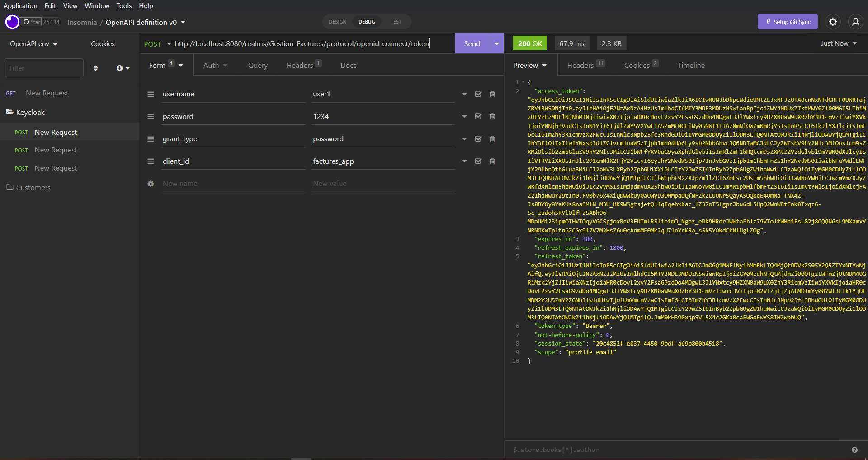Viewport: 868px width, 460px height.
Task: Click the create new request plus icon
Action: tap(119, 67)
